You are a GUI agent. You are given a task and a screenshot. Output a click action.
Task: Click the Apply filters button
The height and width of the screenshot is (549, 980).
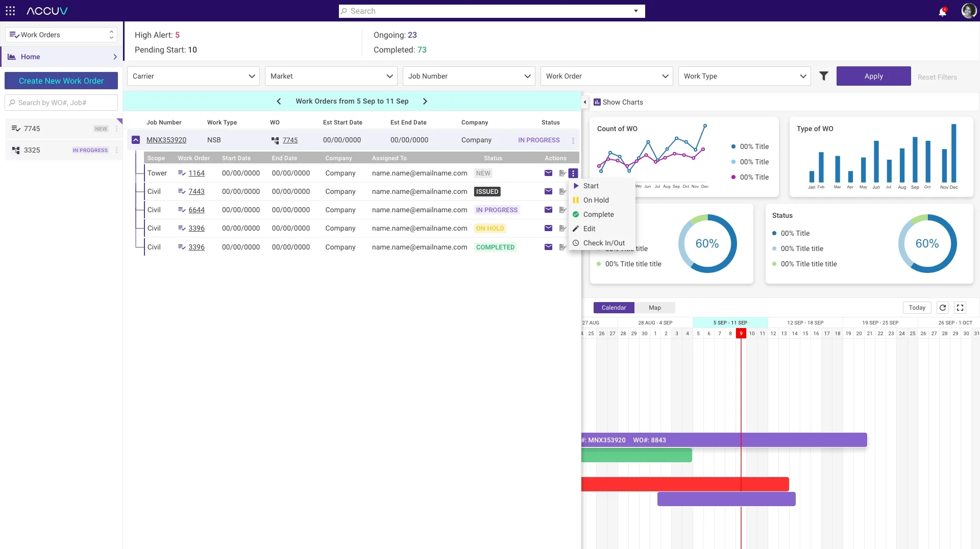(x=873, y=76)
